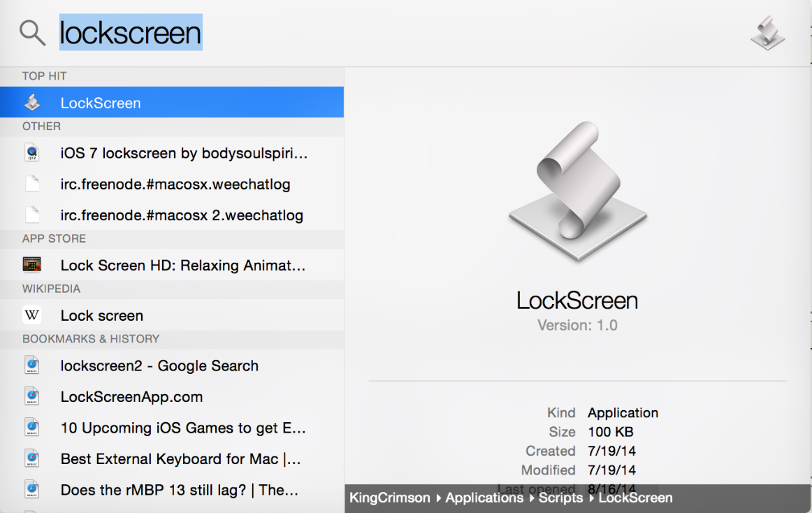Viewport: 812px width, 513px height.
Task: Click the LockScreen top hit script icon
Action: point(32,102)
